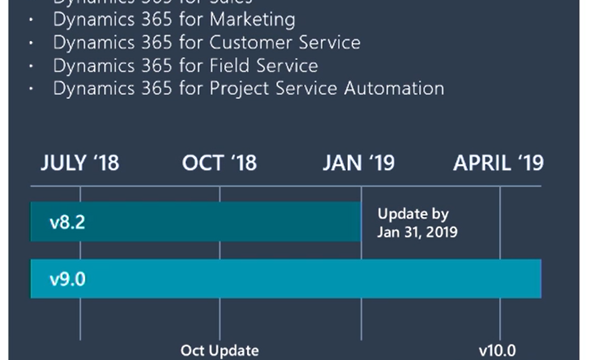Screen dimensions: 590x360
Task: Click the horizontal timeline axis line
Action: tap(286, 186)
